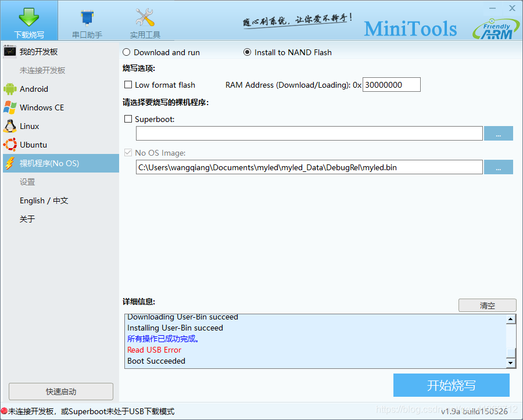Click the v1.9a build version text

pos(474,411)
